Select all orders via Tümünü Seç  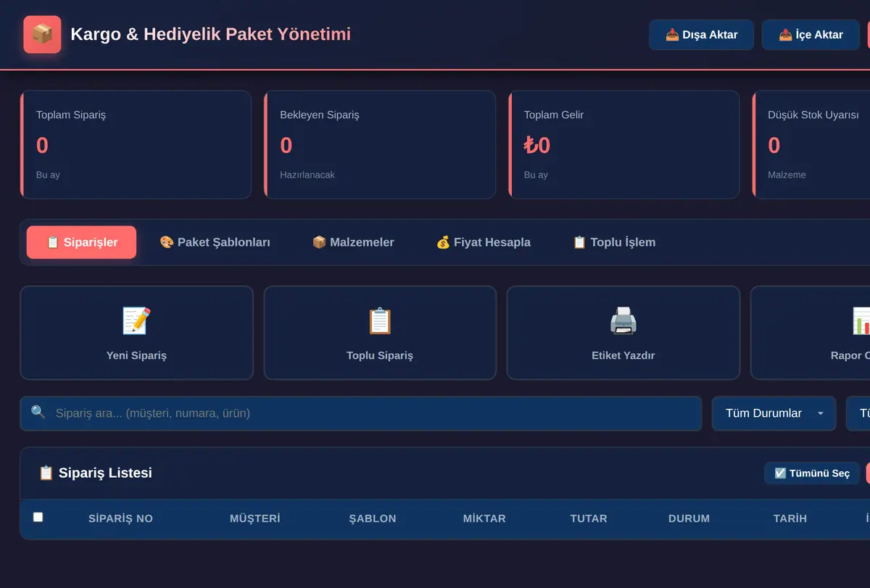(812, 473)
